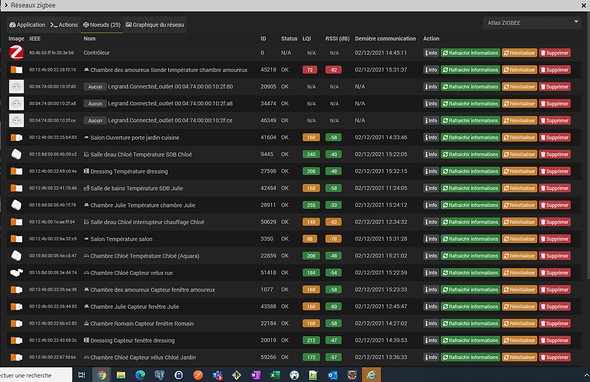Open Microsoft Edge from the taskbar
Viewport: 590px width, 382px height.
coord(140,375)
